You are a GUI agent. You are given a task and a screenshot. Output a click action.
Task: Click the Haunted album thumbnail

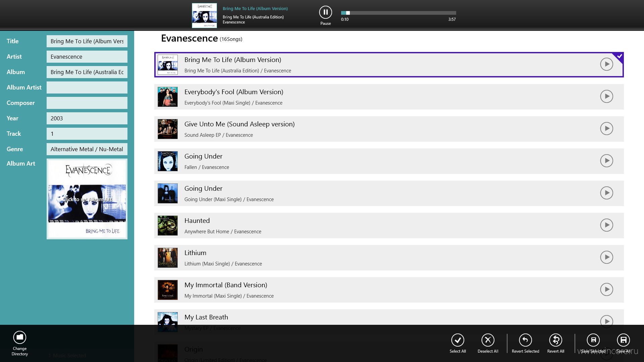point(168,226)
